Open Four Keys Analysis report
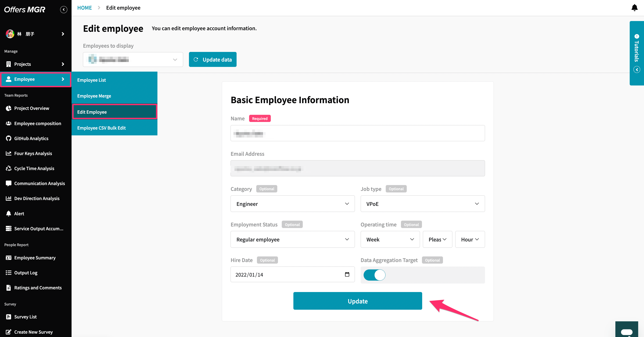The width and height of the screenshot is (644, 337). pos(33,153)
